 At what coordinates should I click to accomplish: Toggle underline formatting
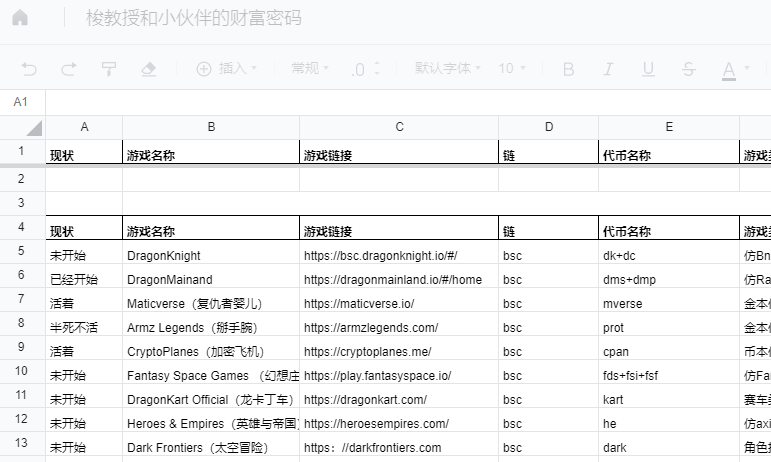pyautogui.click(x=648, y=69)
